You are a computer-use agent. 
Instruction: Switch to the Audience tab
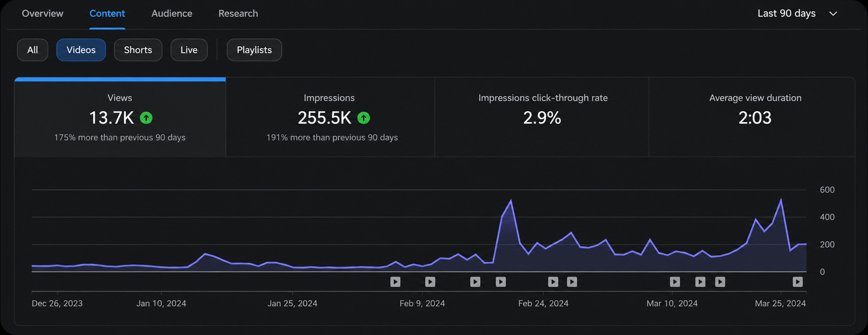172,14
